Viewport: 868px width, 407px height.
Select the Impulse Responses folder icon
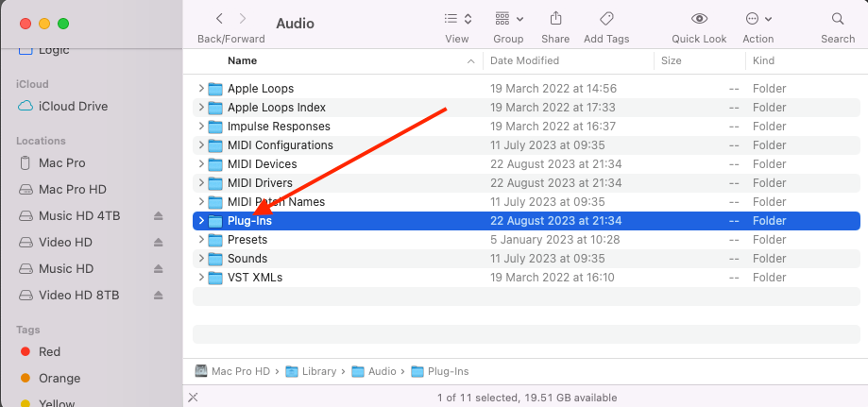tap(215, 127)
